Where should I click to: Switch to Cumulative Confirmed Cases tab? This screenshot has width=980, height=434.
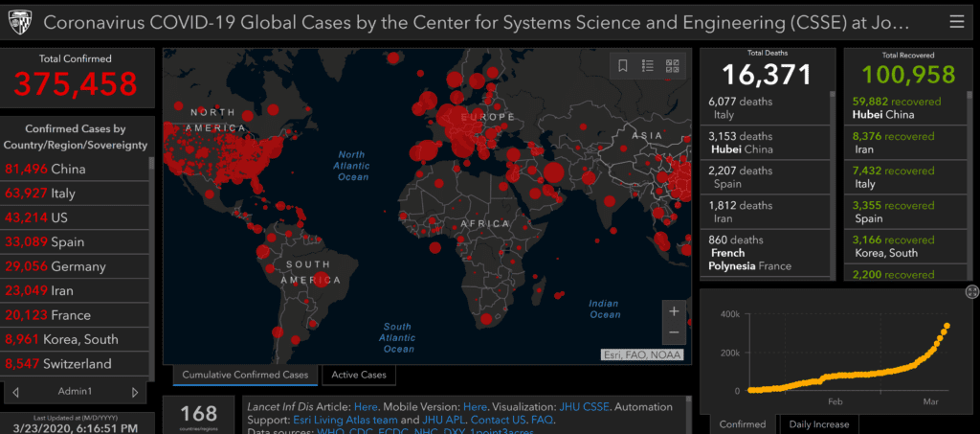pos(245,376)
